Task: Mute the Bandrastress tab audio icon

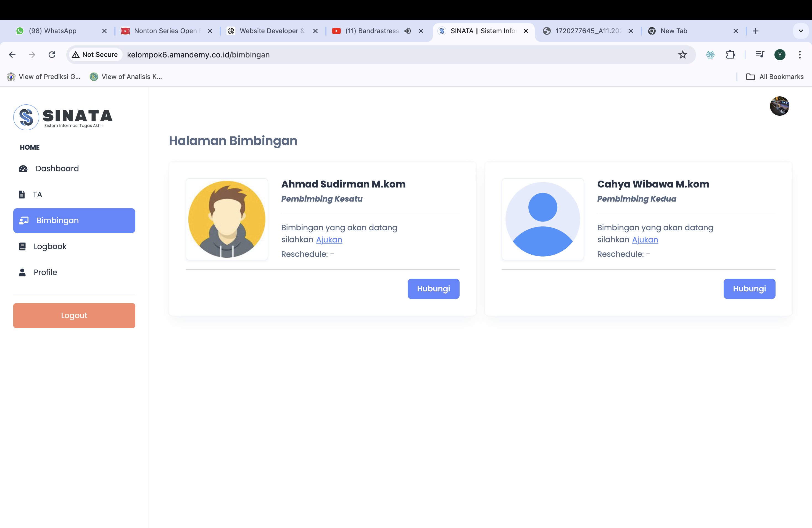Action: 407,31
